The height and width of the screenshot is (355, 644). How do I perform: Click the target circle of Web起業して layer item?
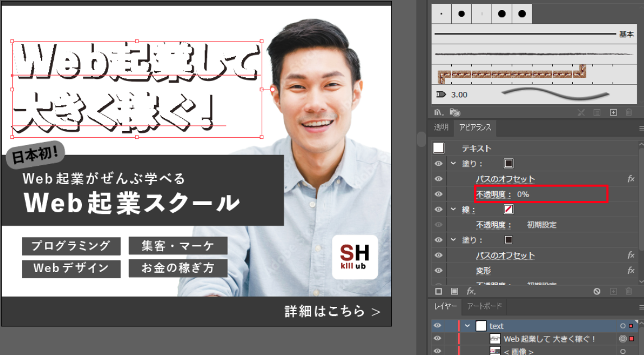(623, 339)
